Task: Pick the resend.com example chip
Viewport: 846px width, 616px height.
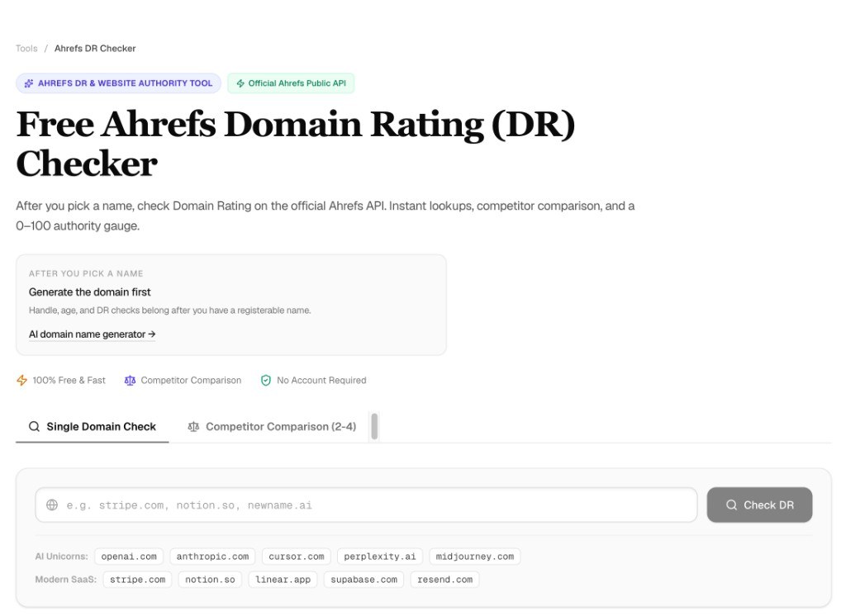Action: [x=444, y=580]
